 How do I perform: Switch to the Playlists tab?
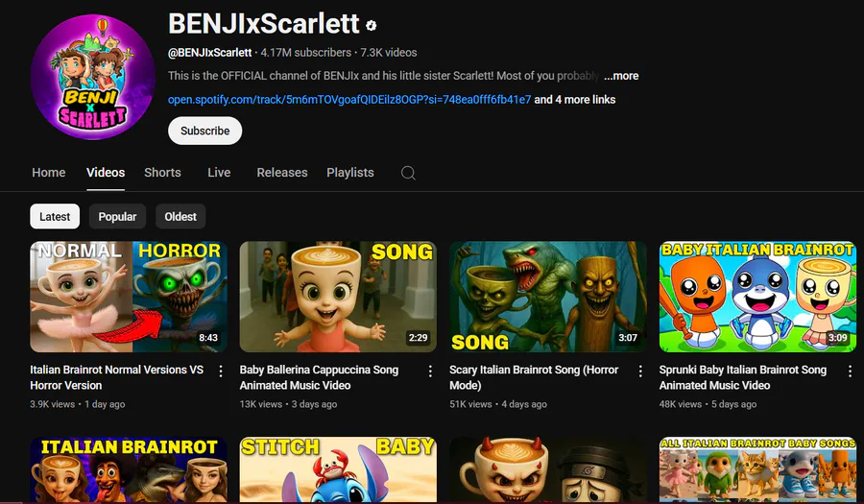point(349,173)
